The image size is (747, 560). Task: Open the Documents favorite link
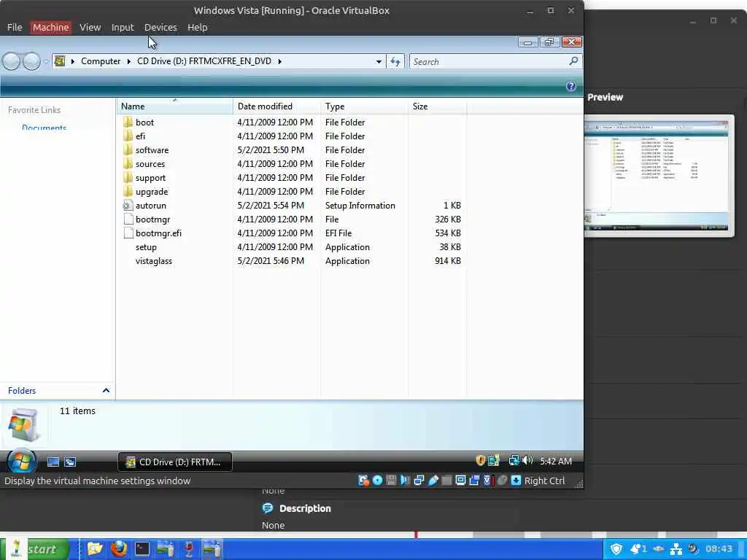pos(44,128)
